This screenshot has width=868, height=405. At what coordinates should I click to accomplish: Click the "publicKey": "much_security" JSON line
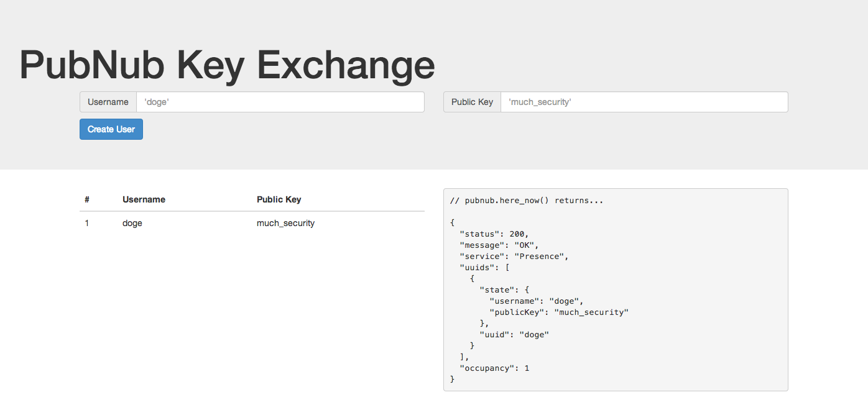coord(559,312)
